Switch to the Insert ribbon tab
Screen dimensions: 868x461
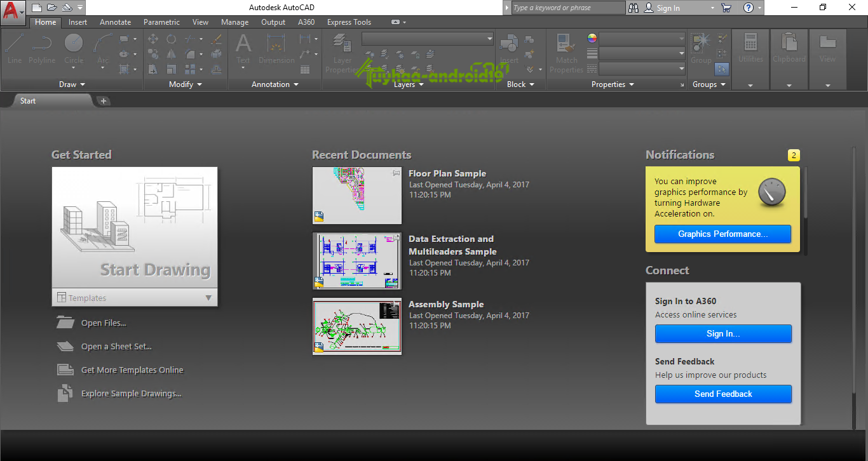point(78,22)
